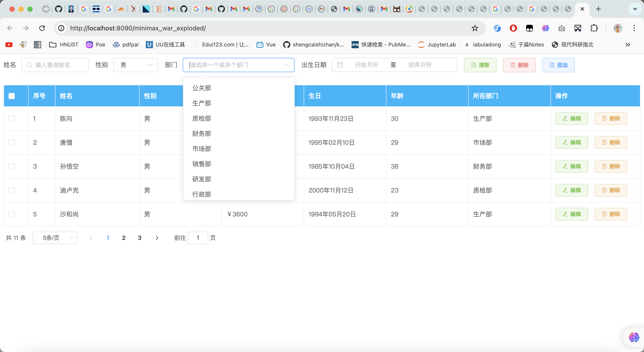The image size is (644, 352).
Task: Click the next page arrow in pagination
Action: [157, 238]
